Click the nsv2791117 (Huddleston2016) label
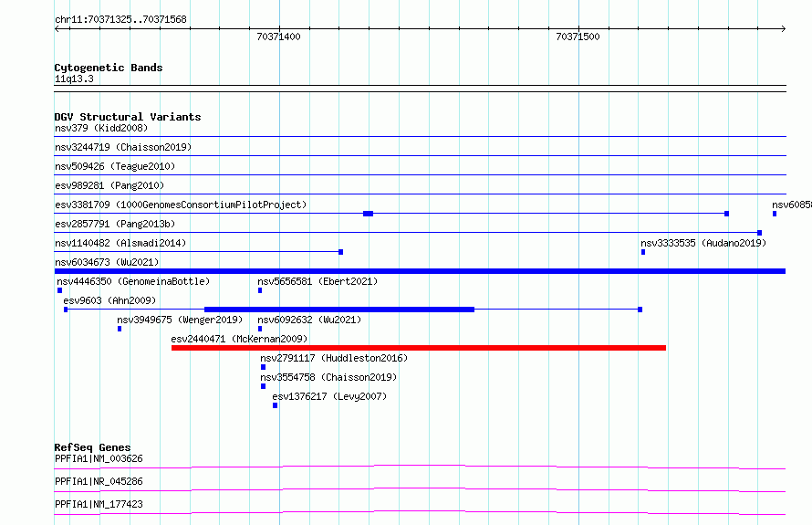The width and height of the screenshot is (812, 525). pos(334,358)
